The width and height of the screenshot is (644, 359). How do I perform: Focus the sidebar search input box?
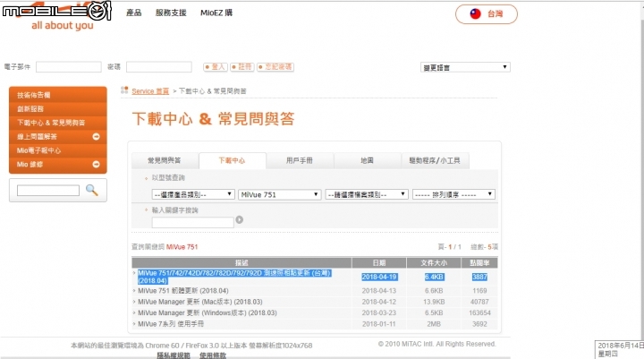click(x=48, y=191)
